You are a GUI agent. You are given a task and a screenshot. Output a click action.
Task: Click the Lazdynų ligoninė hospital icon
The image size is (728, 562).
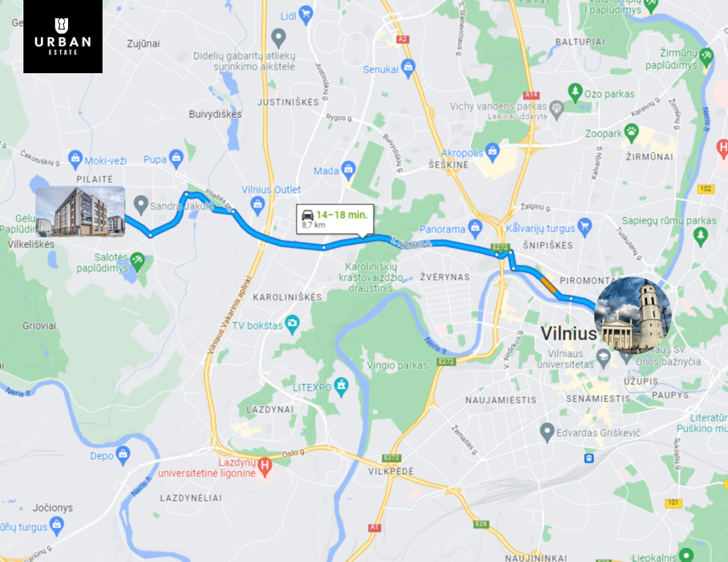coord(264,466)
